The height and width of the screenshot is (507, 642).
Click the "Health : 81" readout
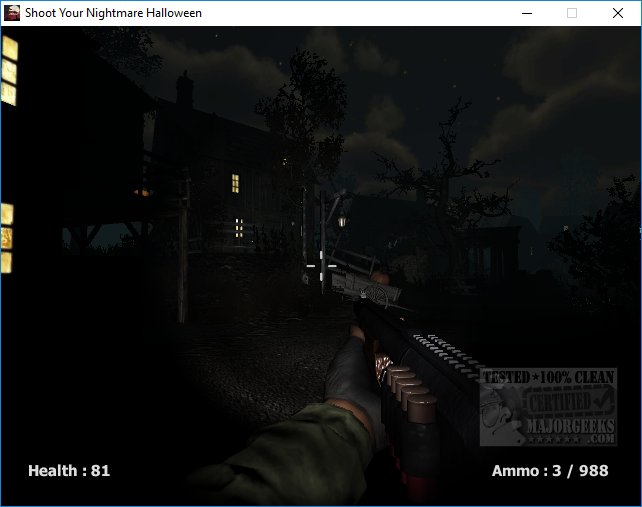click(69, 471)
